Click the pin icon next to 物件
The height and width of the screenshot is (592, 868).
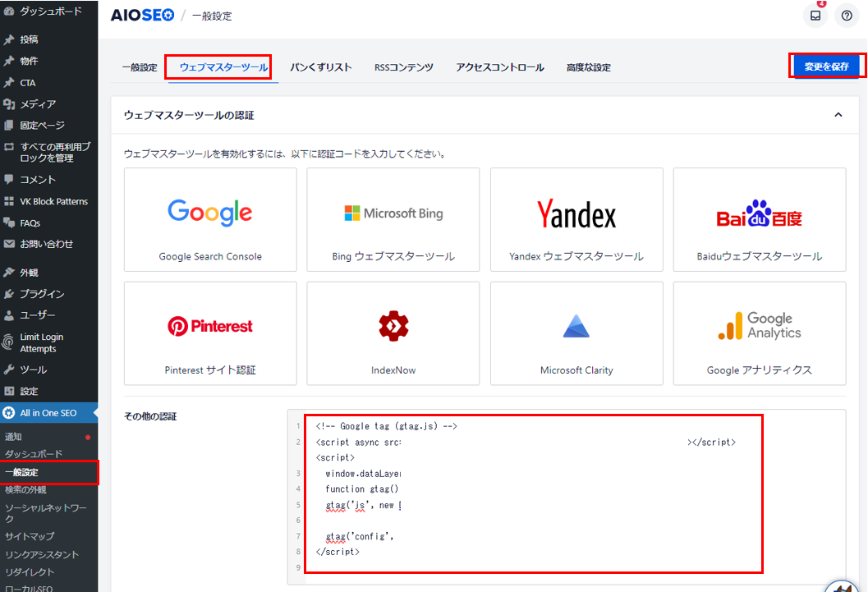pos(9,61)
